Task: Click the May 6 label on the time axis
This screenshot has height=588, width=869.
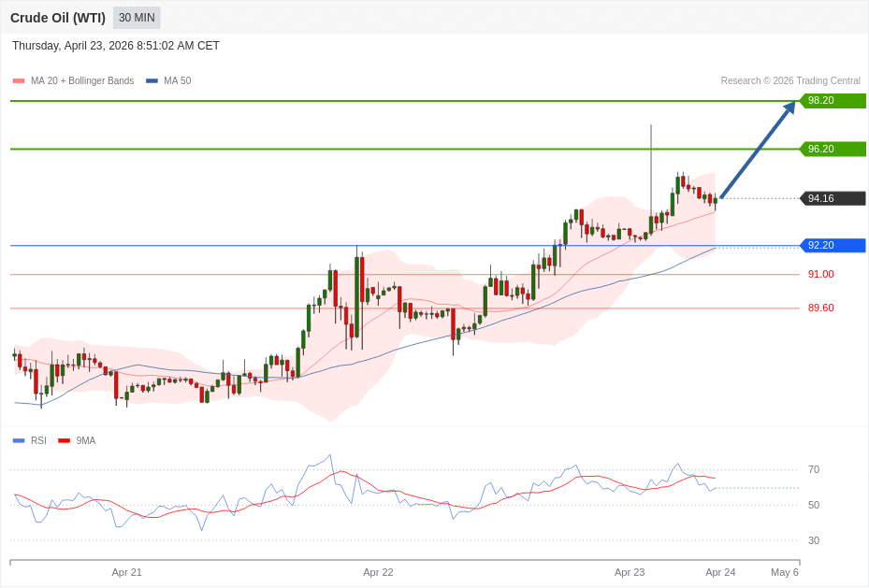Action: (x=784, y=572)
